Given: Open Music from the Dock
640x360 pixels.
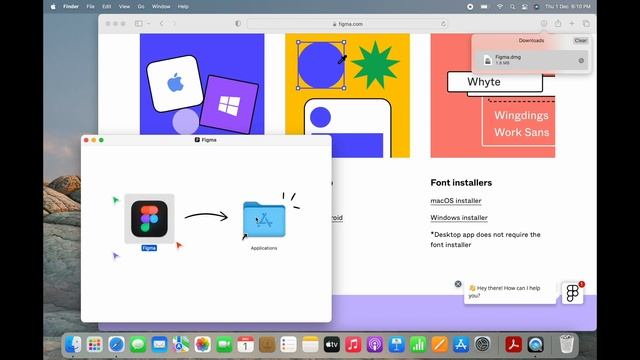Looking at the screenshot, I should (353, 345).
